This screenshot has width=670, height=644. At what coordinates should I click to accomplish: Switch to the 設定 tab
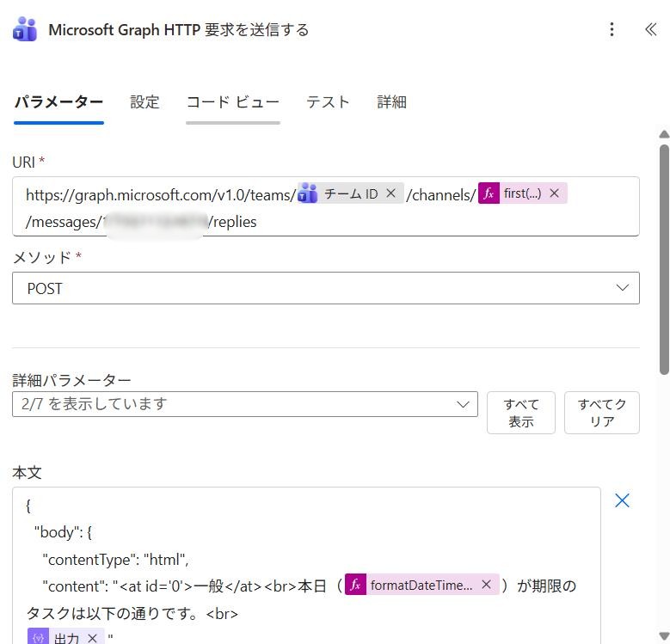pyautogui.click(x=144, y=101)
